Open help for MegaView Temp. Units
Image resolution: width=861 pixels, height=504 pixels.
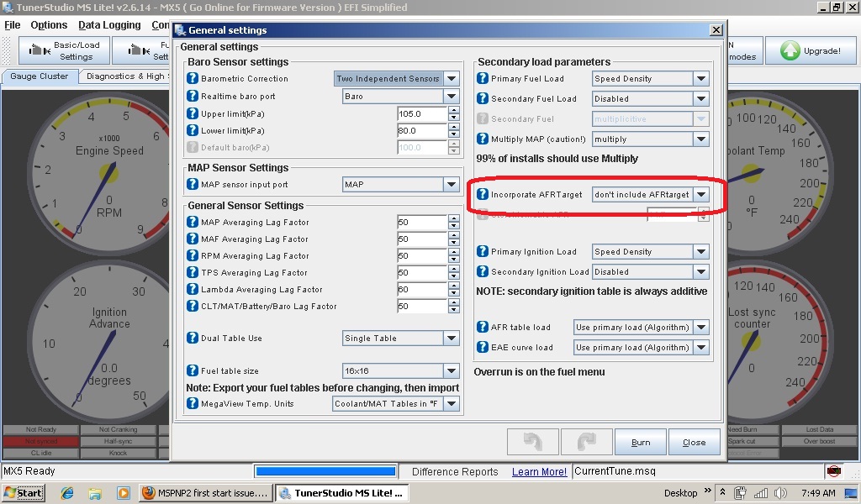193,404
